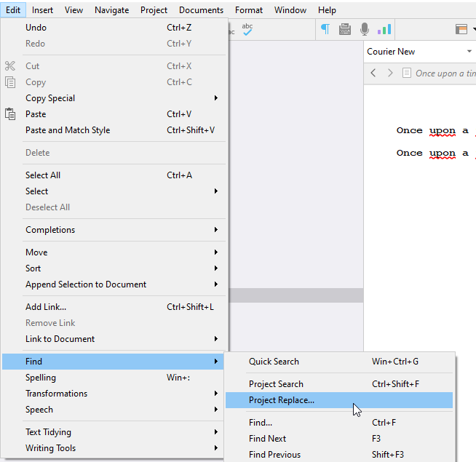Open the Window menu

290,10
